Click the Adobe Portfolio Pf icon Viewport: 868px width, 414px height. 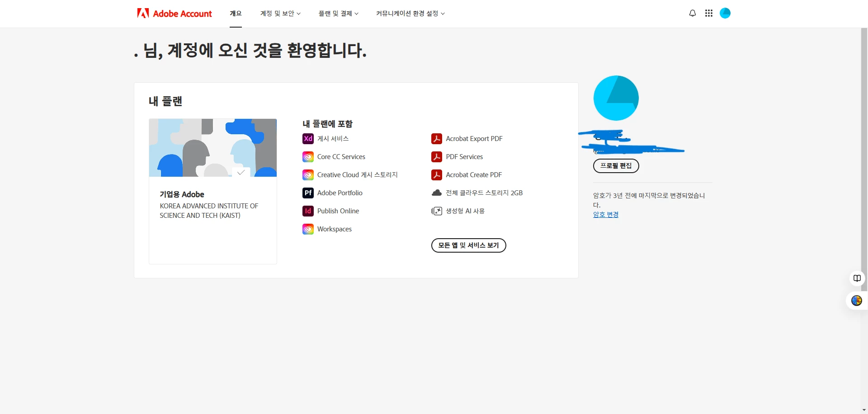[x=308, y=193]
